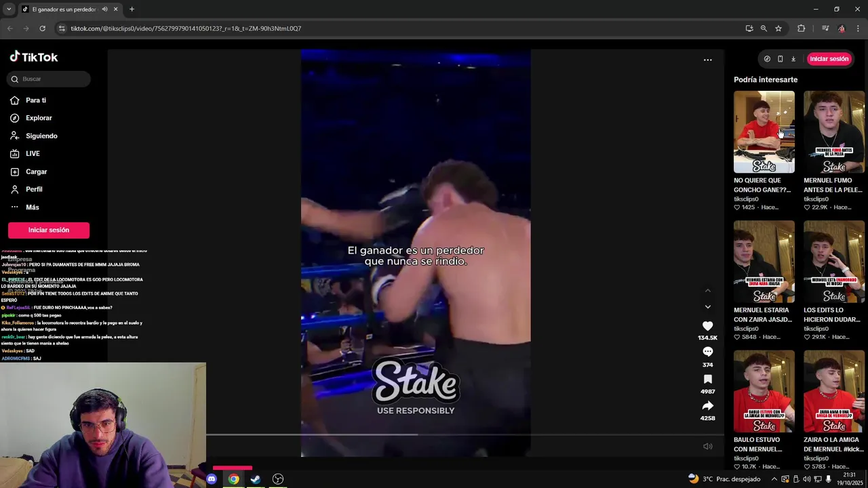
Task: Share the video with arrow icon
Action: [x=707, y=405]
